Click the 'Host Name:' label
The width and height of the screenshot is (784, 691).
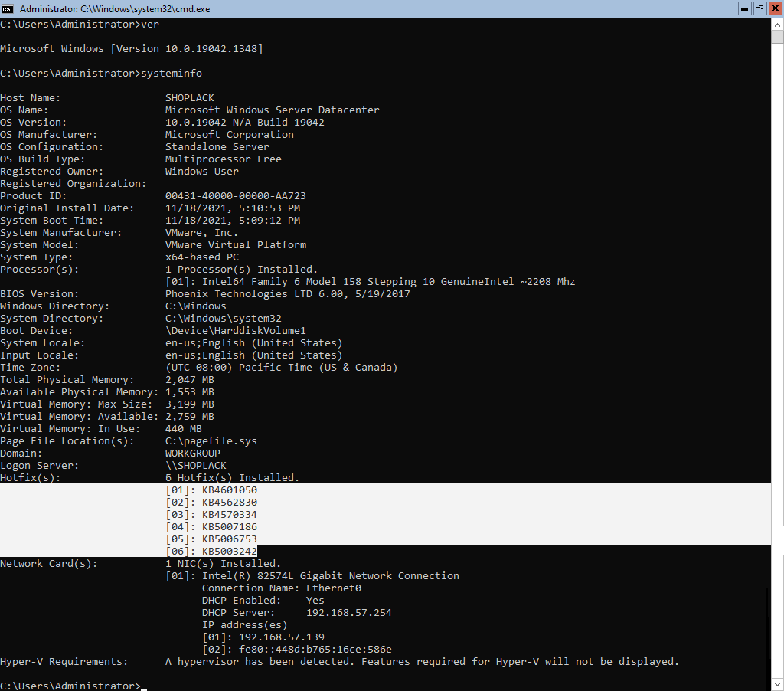click(x=30, y=98)
